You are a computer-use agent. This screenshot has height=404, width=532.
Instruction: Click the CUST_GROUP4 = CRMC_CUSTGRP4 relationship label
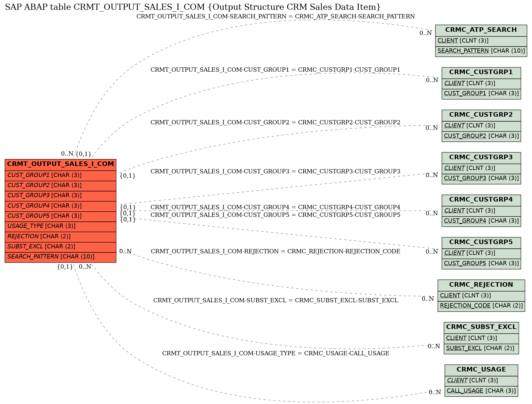pyautogui.click(x=275, y=207)
